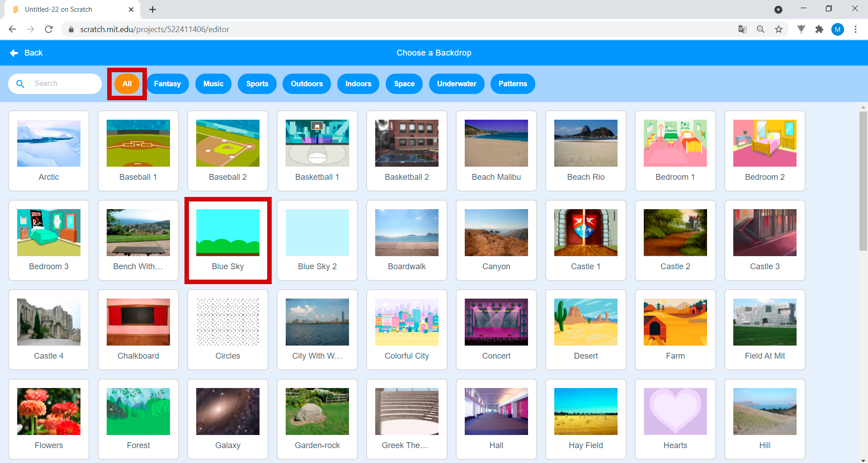Filter backdrops by Music
The height and width of the screenshot is (463, 868).
213,84
